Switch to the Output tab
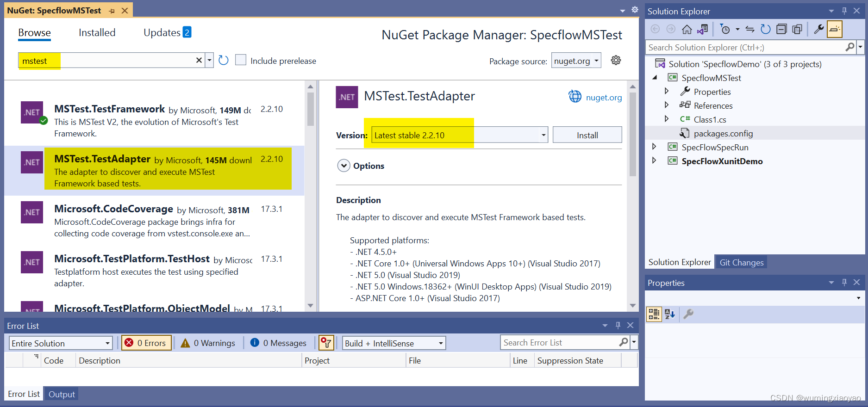This screenshot has width=868, height=407. [x=62, y=394]
